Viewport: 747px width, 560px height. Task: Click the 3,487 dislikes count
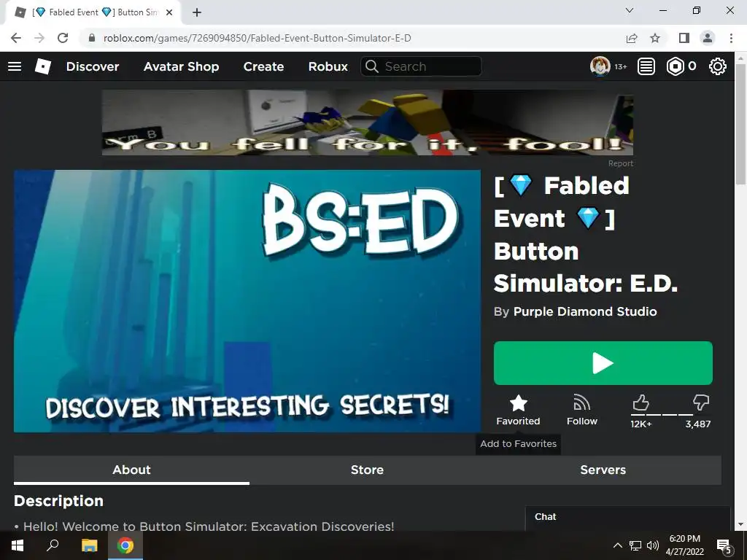pos(698,424)
